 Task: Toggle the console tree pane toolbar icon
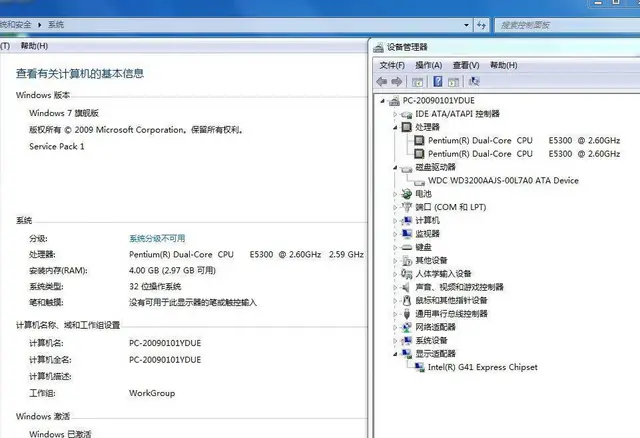417,82
